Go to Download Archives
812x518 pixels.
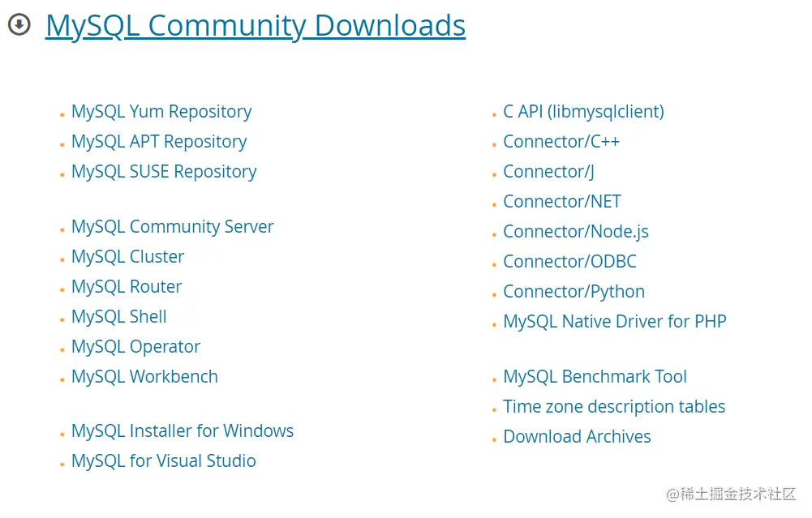577,437
